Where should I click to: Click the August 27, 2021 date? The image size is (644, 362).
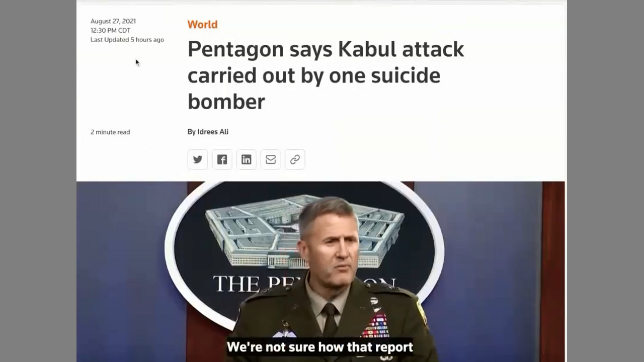[x=113, y=21]
